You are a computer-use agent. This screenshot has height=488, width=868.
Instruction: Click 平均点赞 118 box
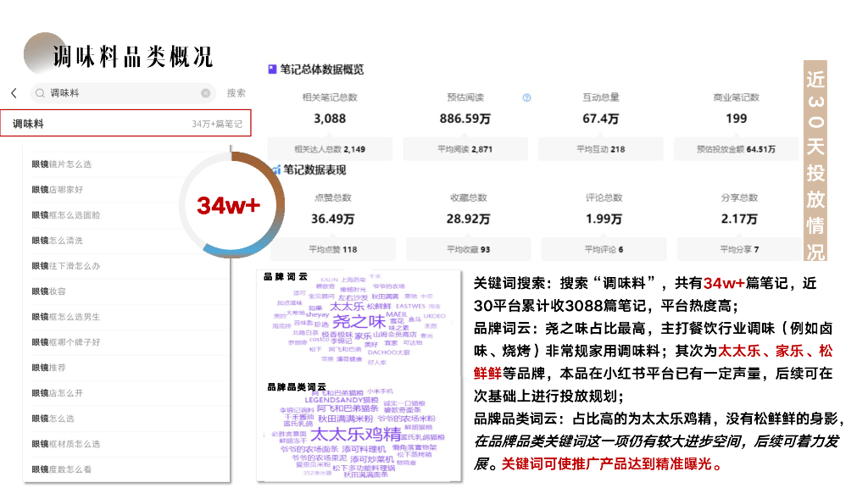tap(332, 250)
